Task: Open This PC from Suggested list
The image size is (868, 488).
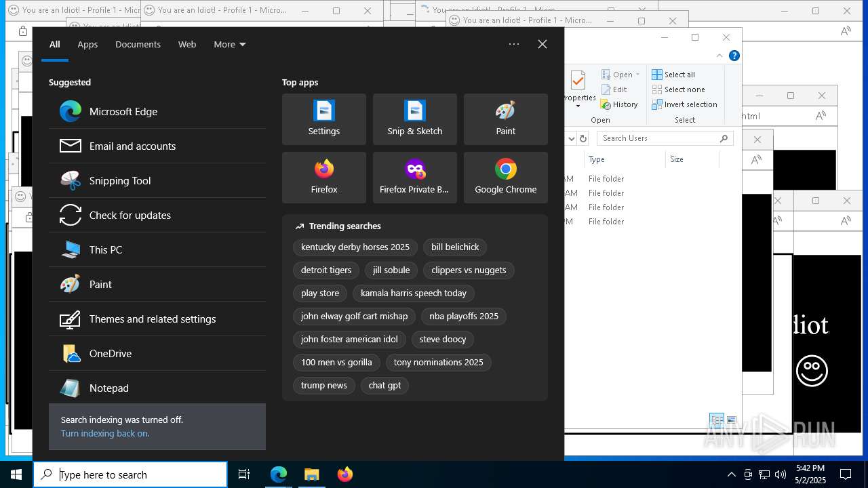Action: pos(157,249)
